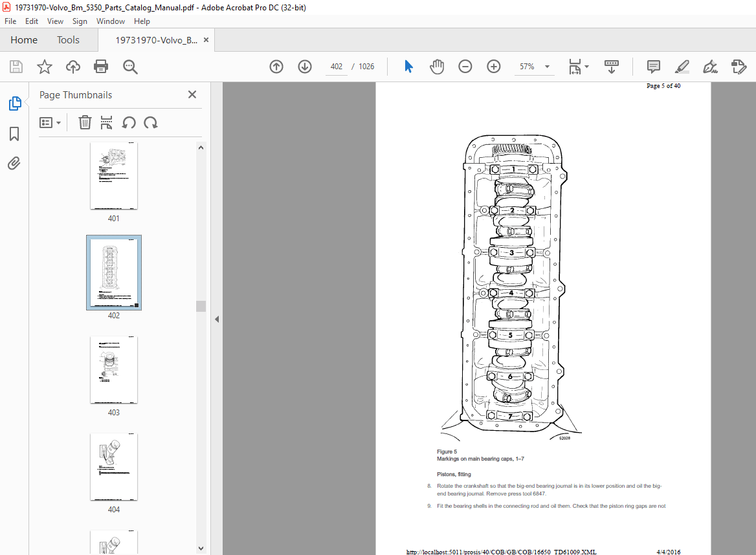756x555 pixels.
Task: Open the View menu
Action: (x=55, y=21)
